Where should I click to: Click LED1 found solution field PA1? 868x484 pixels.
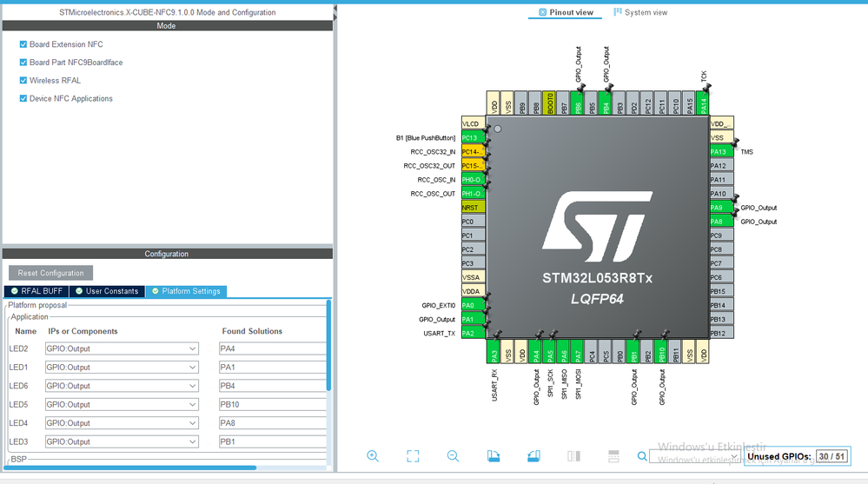272,368
